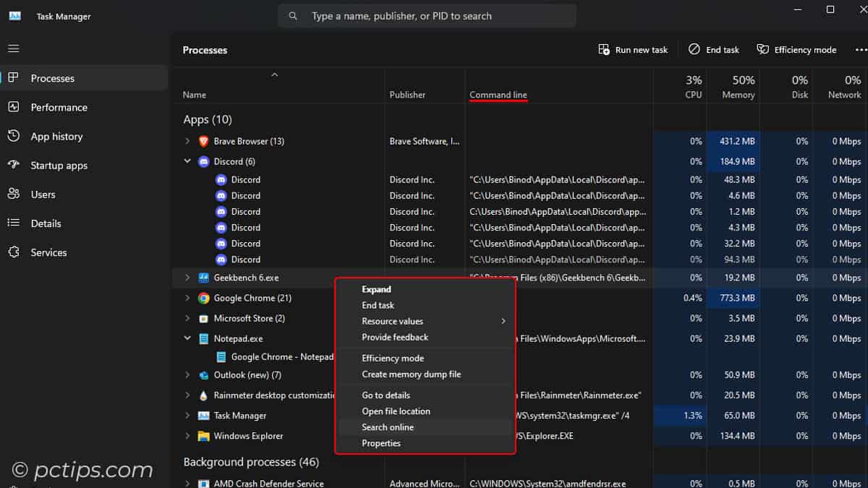This screenshot has height=488, width=868.
Task: Switch to the Performance page
Action: coord(58,107)
